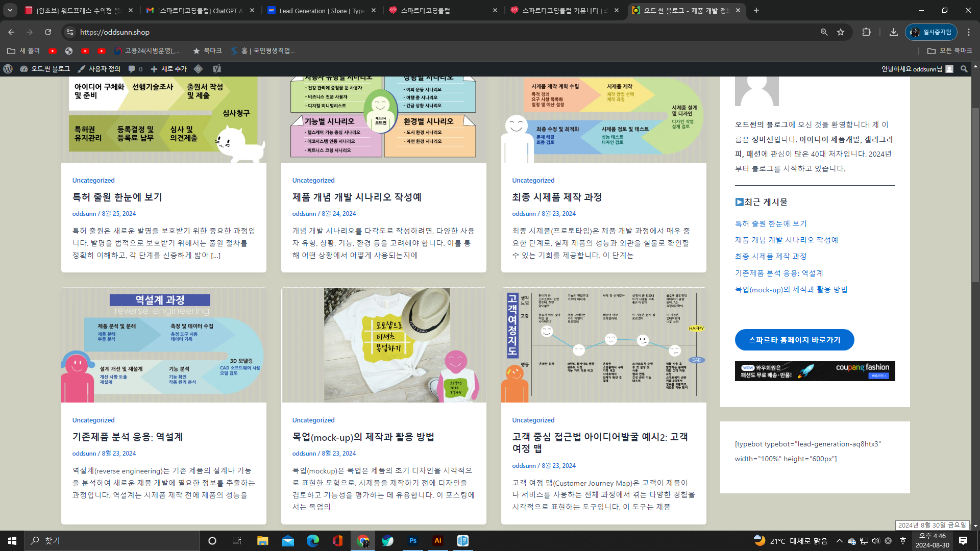The height and width of the screenshot is (551, 980).
Task: Open the 모든 북마크 folder
Action: click(x=950, y=51)
